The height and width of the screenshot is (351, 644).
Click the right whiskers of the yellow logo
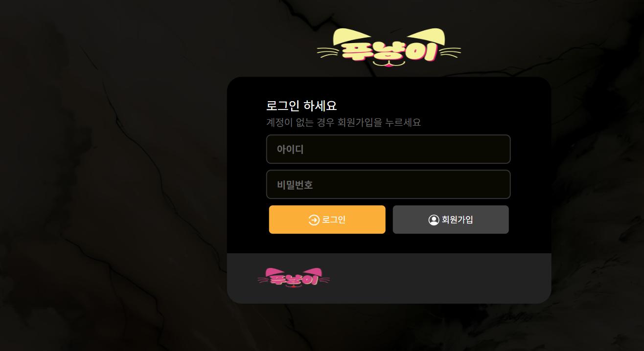449,51
